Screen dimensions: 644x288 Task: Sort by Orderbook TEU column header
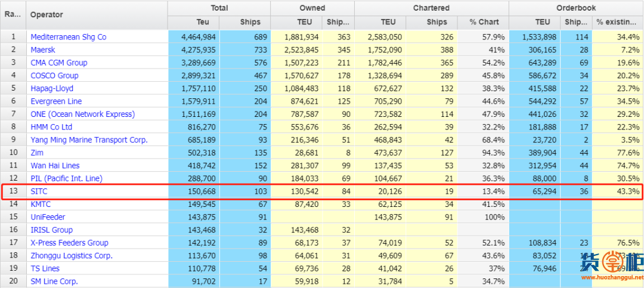534,22
